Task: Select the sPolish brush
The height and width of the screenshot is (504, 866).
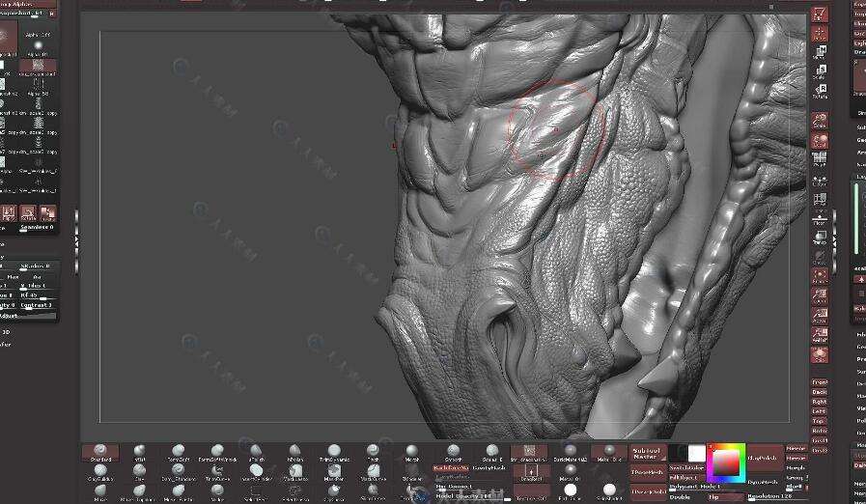Action: (256, 453)
